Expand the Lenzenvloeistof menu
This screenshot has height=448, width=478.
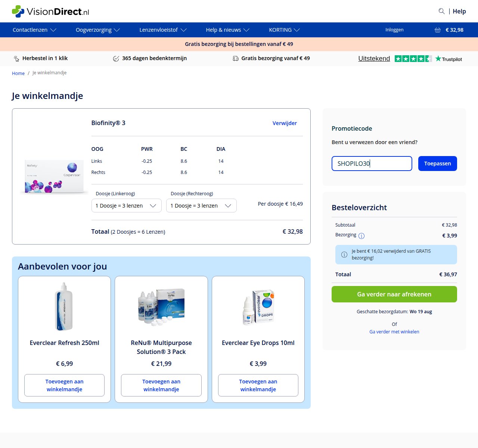163,30
